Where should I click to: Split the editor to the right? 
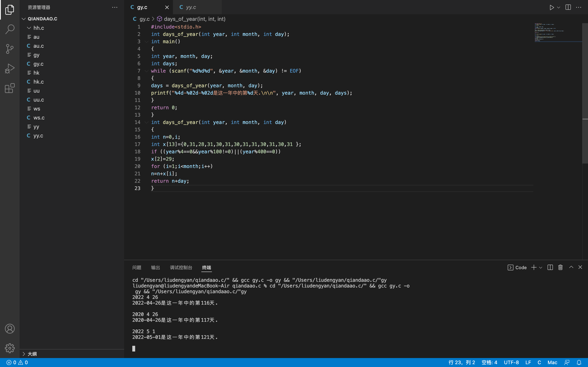pyautogui.click(x=568, y=7)
